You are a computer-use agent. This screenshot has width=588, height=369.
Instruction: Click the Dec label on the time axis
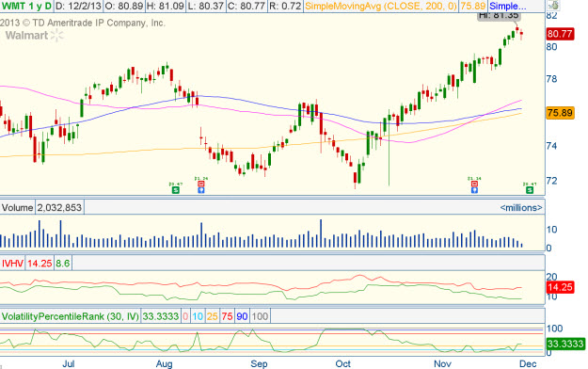(x=528, y=363)
